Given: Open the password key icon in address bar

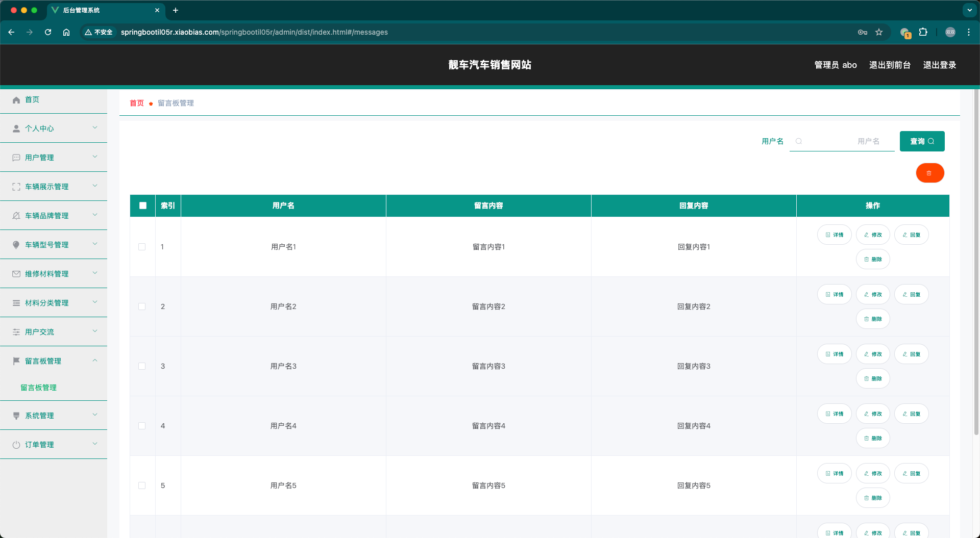Looking at the screenshot, I should (x=863, y=32).
